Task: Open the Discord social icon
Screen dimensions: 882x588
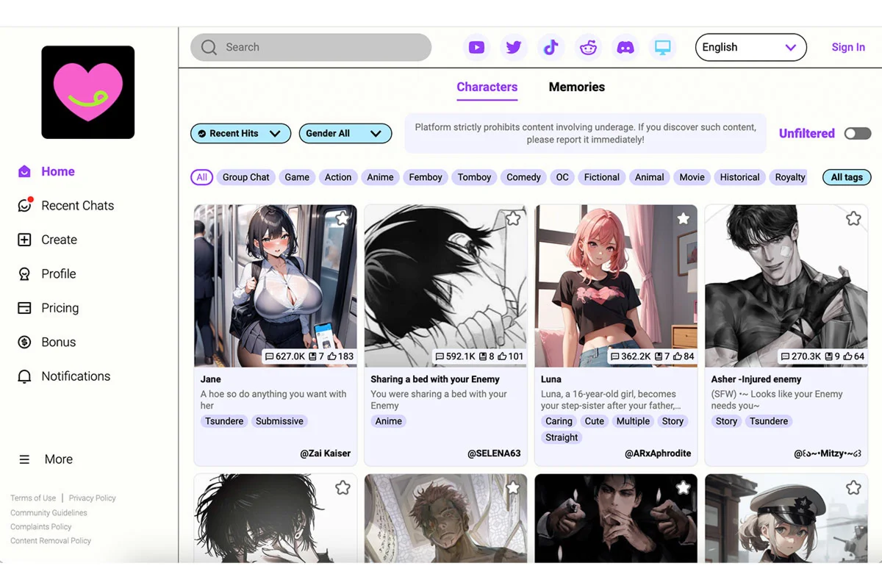Action: pyautogui.click(x=625, y=48)
